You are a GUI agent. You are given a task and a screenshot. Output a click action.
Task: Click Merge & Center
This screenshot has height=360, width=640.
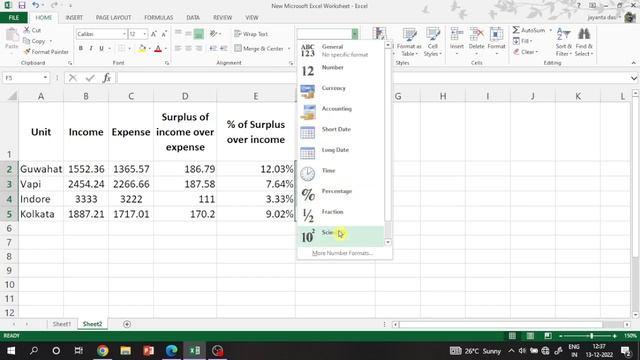pyautogui.click(x=259, y=49)
